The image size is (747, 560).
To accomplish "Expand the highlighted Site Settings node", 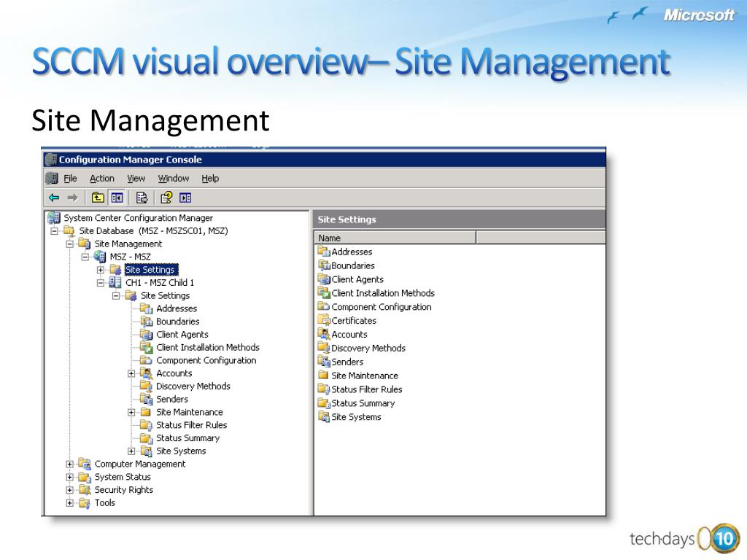I will point(101,270).
